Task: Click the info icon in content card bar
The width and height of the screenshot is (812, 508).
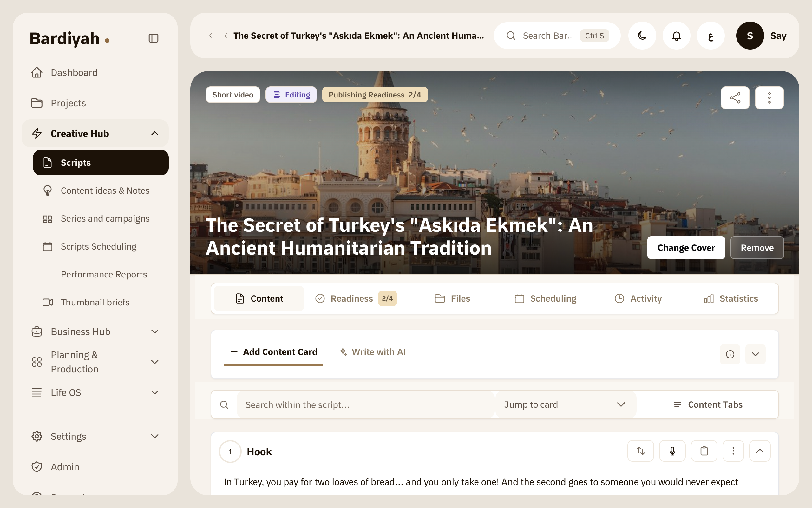Action: pyautogui.click(x=730, y=354)
